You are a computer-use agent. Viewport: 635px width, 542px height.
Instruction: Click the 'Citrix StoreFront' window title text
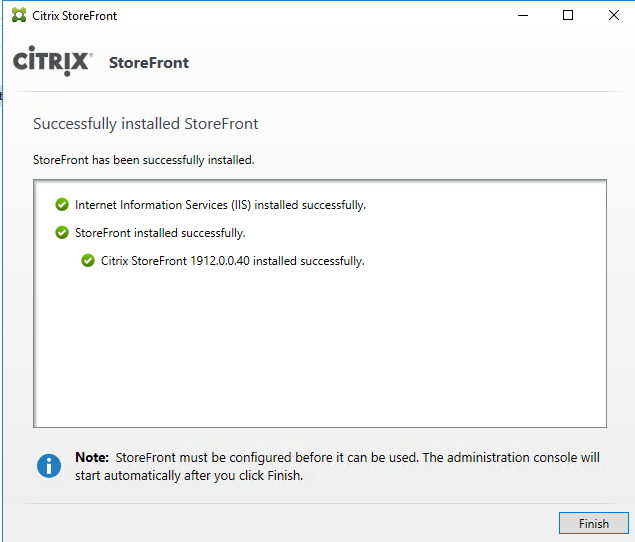[75, 16]
